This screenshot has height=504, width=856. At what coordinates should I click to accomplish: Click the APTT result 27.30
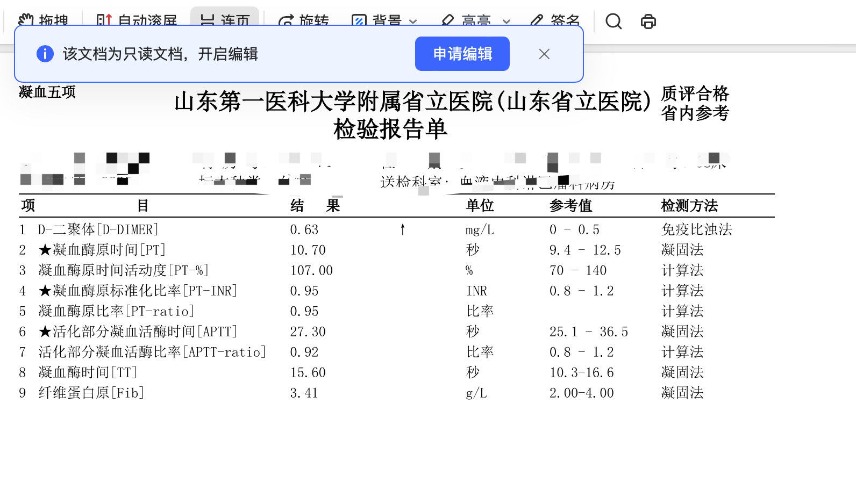pos(308,332)
